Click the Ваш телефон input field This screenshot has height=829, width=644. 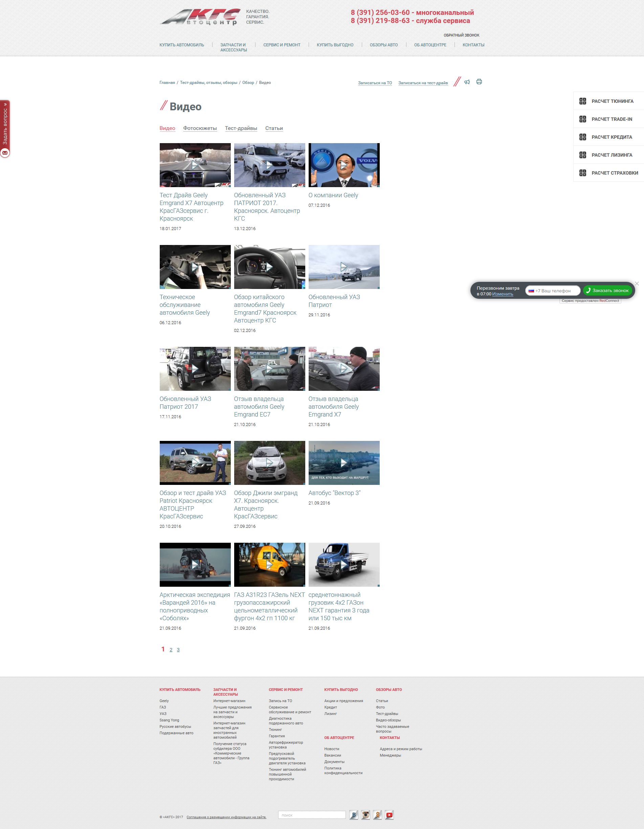[x=553, y=291]
